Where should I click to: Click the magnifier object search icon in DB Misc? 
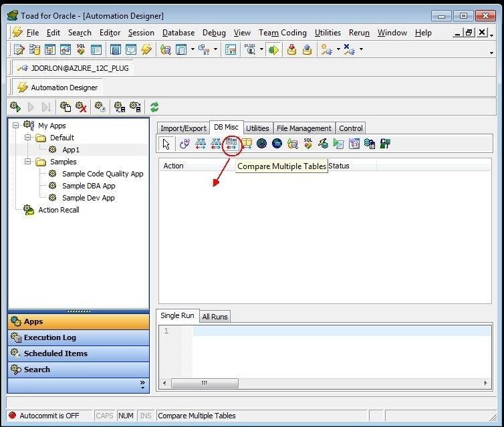[293, 144]
